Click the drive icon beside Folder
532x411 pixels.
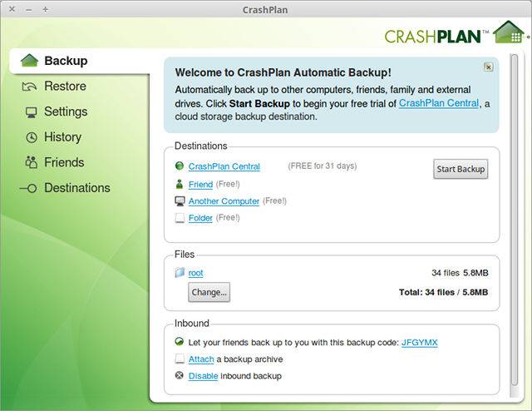[180, 218]
